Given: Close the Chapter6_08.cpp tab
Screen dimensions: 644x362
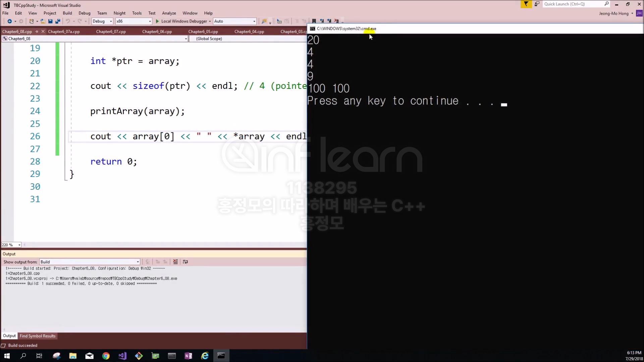Looking at the screenshot, I should click(43, 32).
